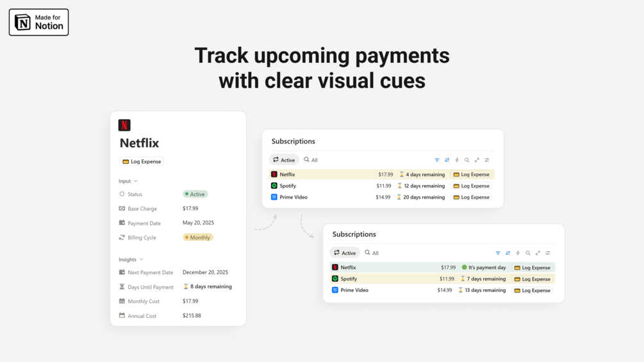Open view settings icon in lower Subscriptions panel
Image resolution: width=644 pixels, height=362 pixels.
pos(548,253)
